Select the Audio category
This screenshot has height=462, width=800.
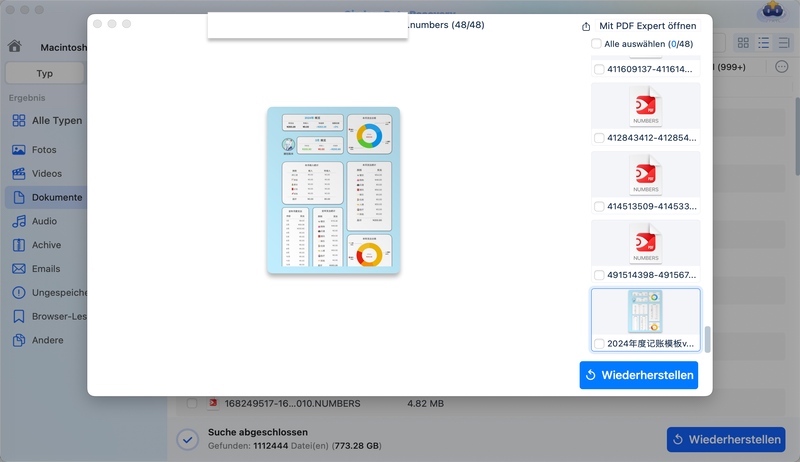pyautogui.click(x=46, y=221)
